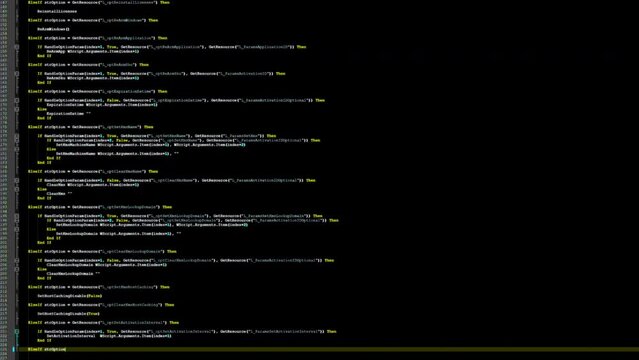Collapse the If block calling ReArmSku
Image resolution: width=639 pixels, height=360 pixels.
(x=17, y=74)
